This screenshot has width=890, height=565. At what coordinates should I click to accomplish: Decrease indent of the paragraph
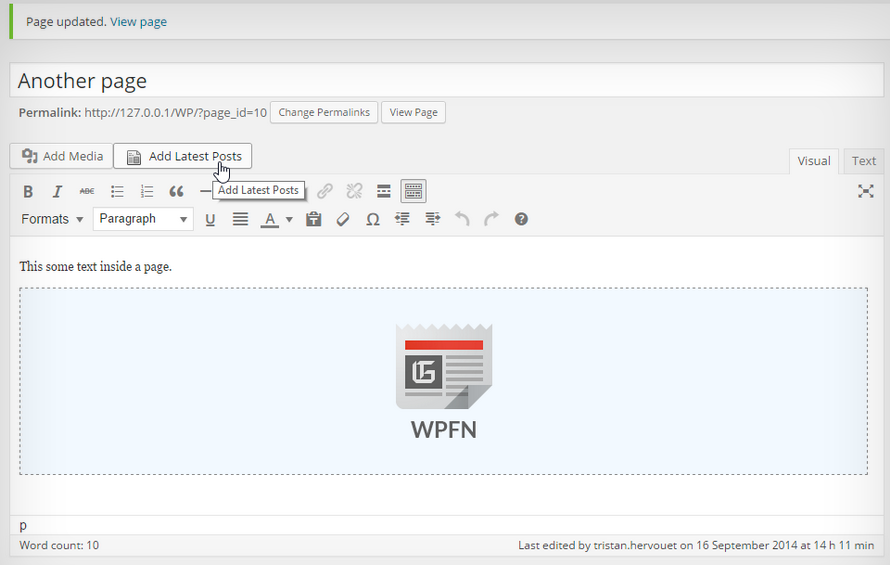(402, 219)
